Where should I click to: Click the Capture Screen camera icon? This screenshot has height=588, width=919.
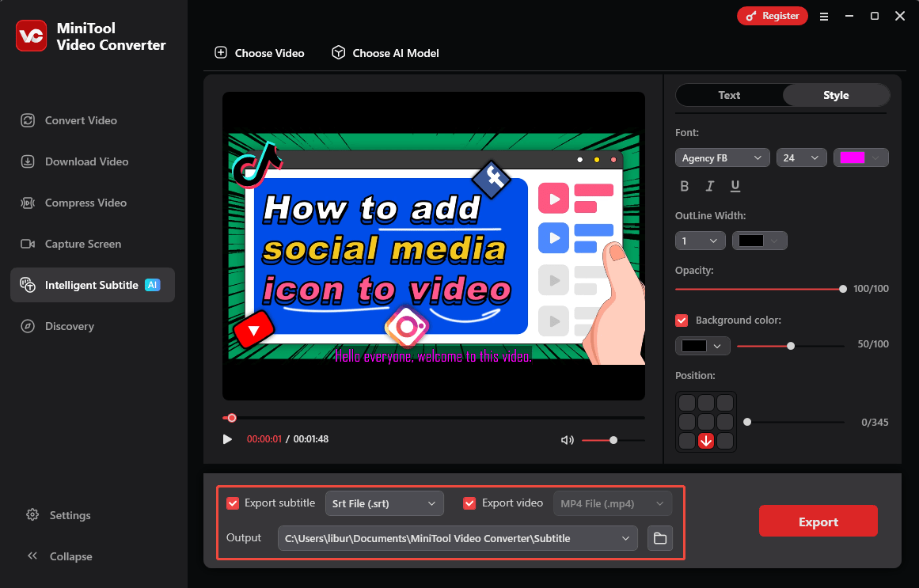point(28,244)
